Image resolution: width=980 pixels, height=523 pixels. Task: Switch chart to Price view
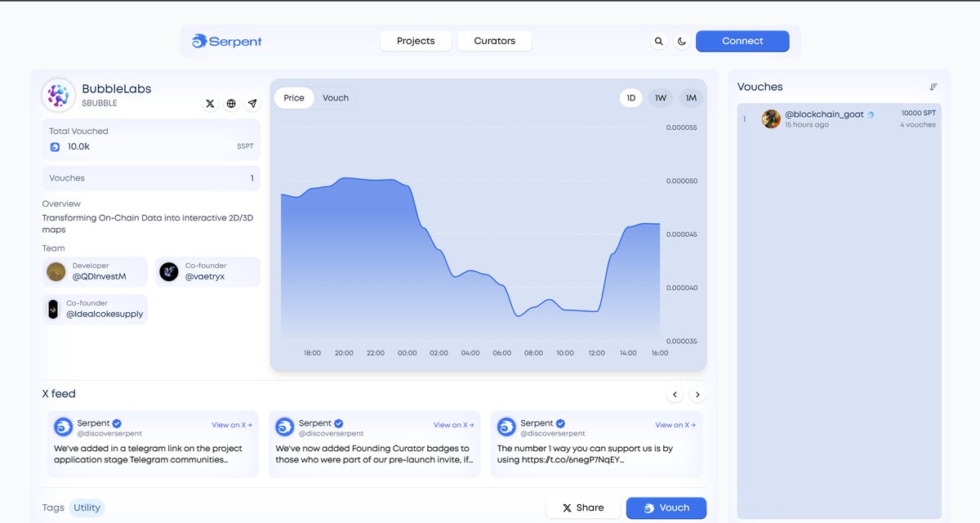294,98
